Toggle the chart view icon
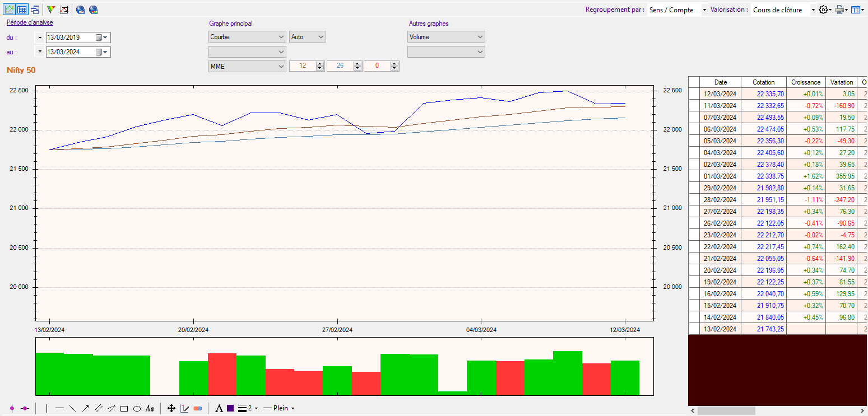868x416 pixels. click(x=10, y=10)
